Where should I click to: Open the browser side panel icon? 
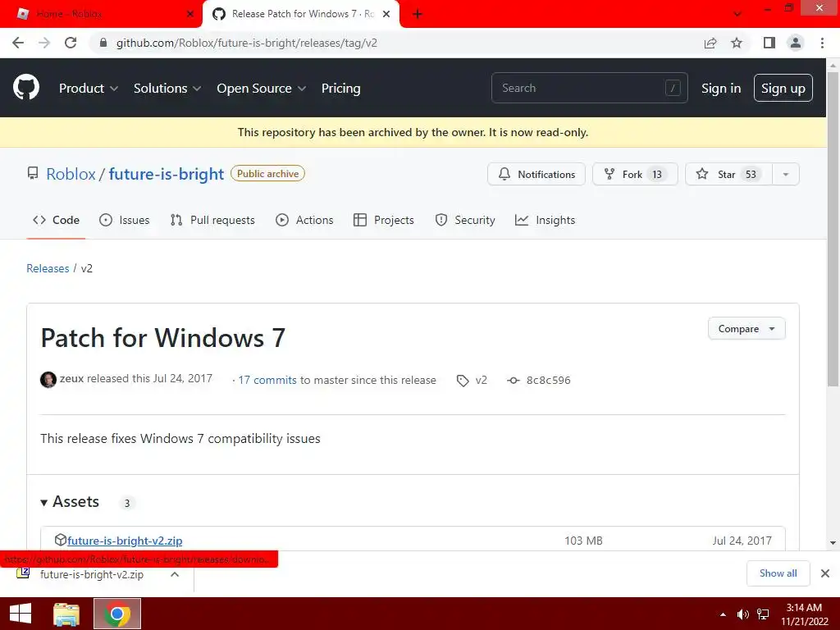pyautogui.click(x=769, y=43)
